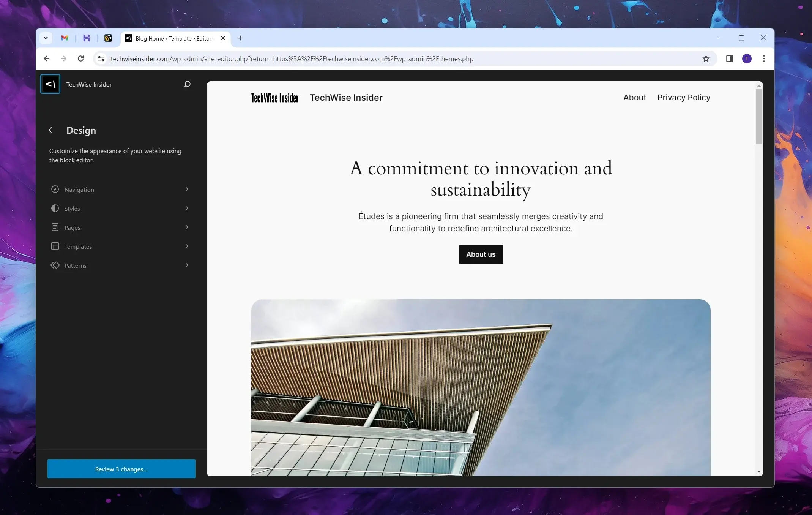812x515 pixels.
Task: Click the Études pioneering firm paragraph
Action: pyautogui.click(x=481, y=222)
